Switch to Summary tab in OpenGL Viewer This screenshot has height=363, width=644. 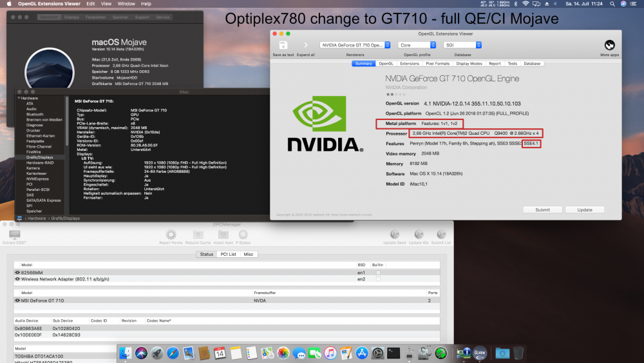point(363,63)
